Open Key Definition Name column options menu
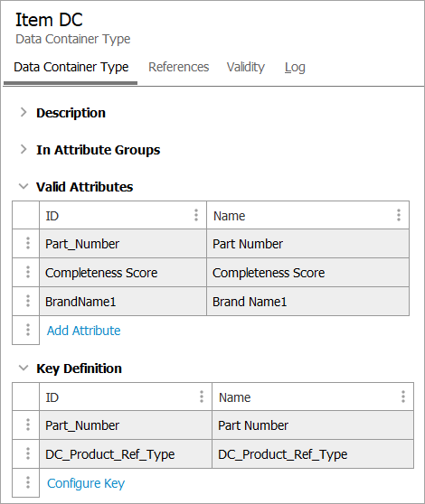Screen dimensions: 425x504 coord(402,397)
